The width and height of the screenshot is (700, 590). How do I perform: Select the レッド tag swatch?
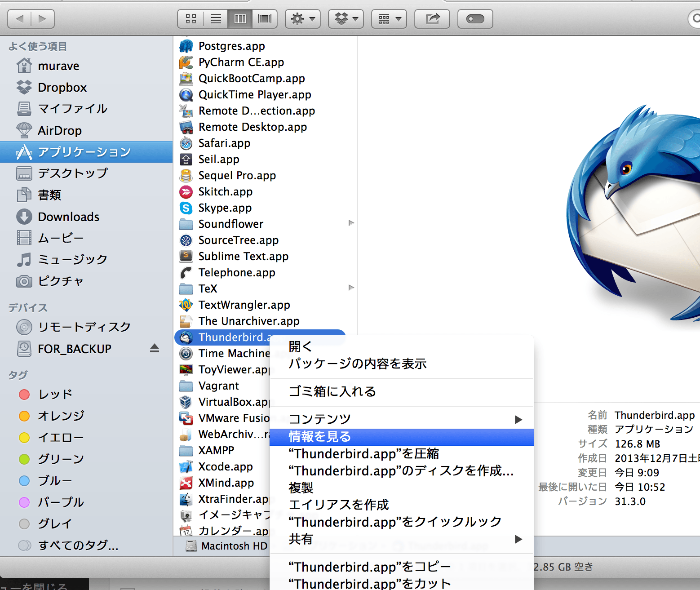24,395
